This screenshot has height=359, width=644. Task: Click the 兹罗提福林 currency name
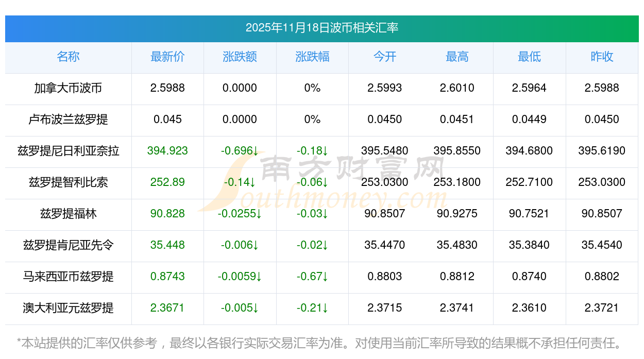68,214
